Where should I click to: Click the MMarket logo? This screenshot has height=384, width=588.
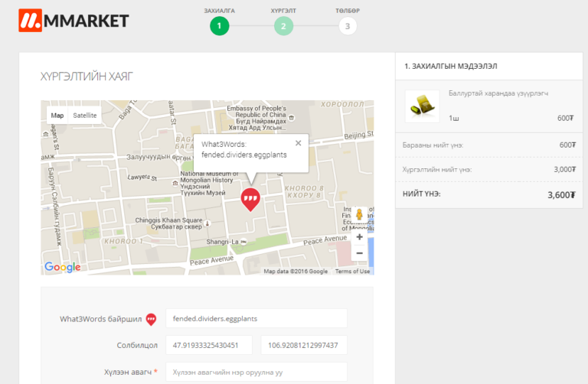coord(73,21)
